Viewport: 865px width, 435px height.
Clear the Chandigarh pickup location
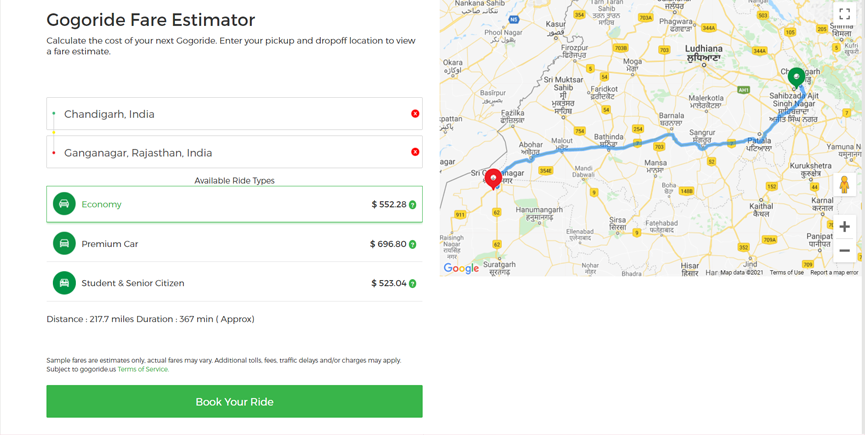tap(415, 114)
